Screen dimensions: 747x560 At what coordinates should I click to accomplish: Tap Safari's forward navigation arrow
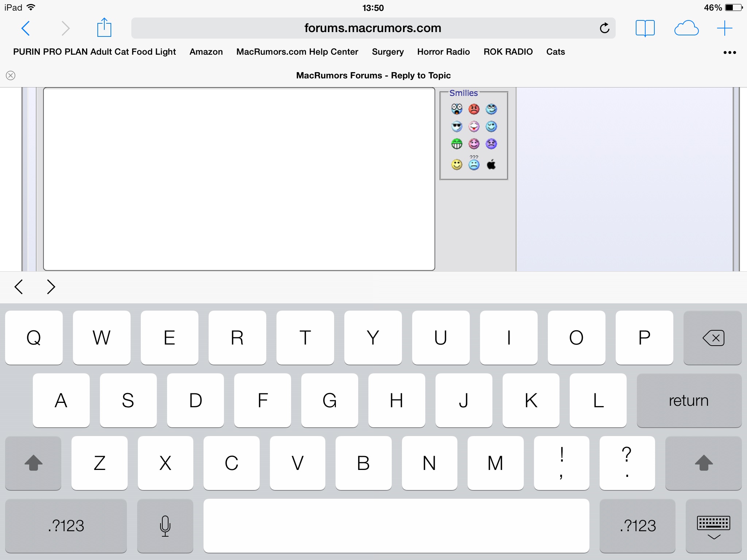pyautogui.click(x=65, y=28)
